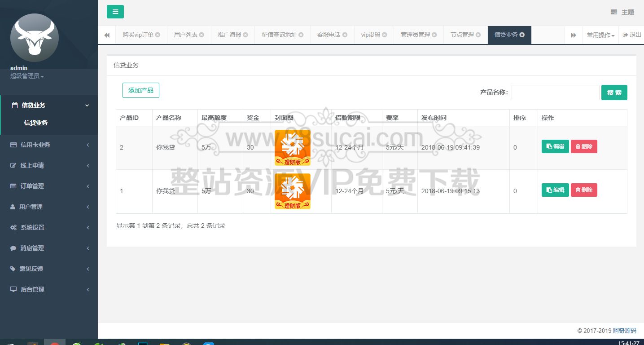
Task: Close the 信贷业务 tab via its x icon
Action: coord(522,35)
